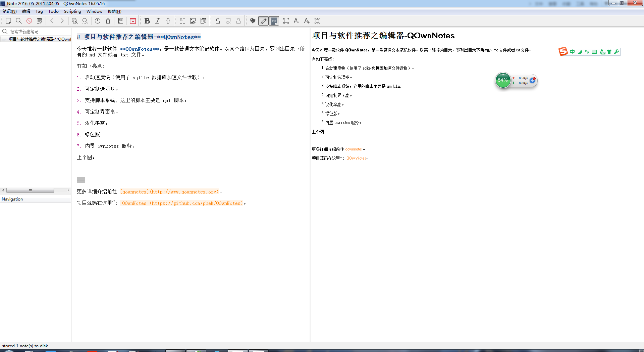Reset note text size icon
The width and height of the screenshot is (644, 352).
click(x=317, y=21)
